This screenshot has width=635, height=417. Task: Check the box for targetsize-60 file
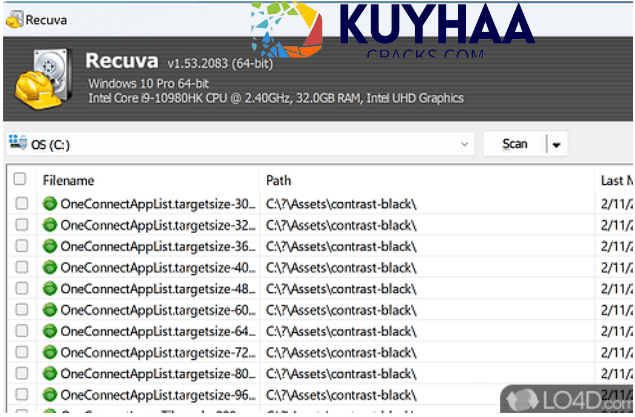coord(22,309)
